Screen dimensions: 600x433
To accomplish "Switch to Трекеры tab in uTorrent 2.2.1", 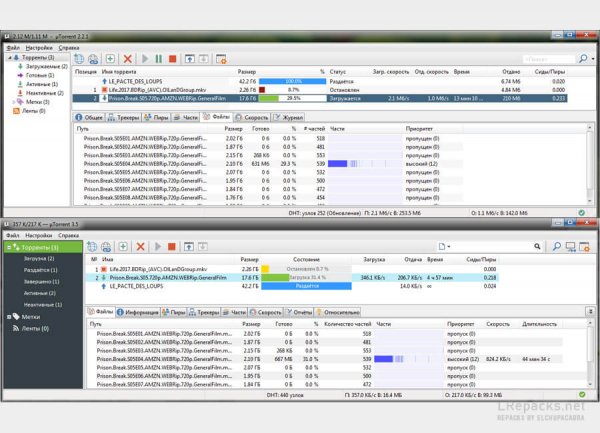I will (x=124, y=117).
